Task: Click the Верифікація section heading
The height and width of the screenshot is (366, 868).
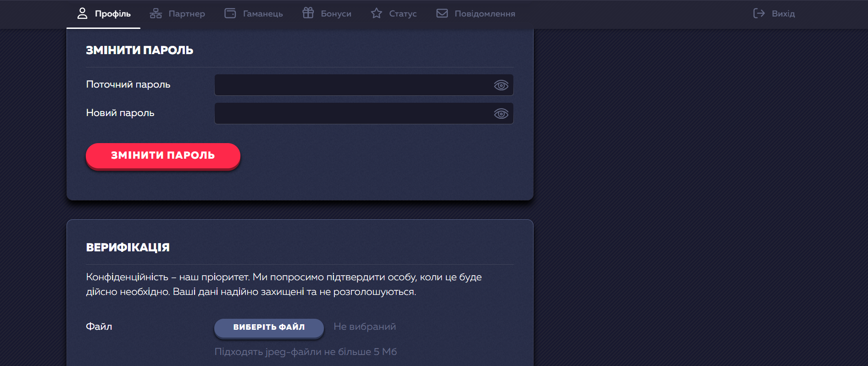Action: pyautogui.click(x=128, y=248)
